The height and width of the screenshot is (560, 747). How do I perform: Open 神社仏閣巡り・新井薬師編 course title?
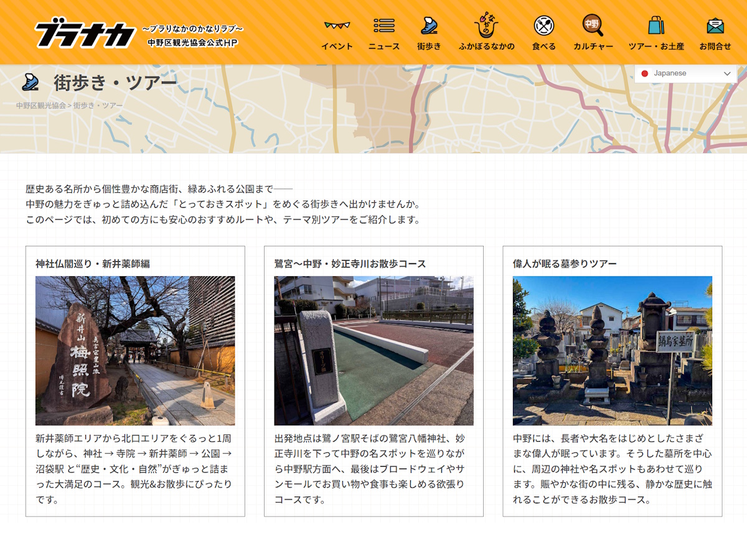(93, 264)
